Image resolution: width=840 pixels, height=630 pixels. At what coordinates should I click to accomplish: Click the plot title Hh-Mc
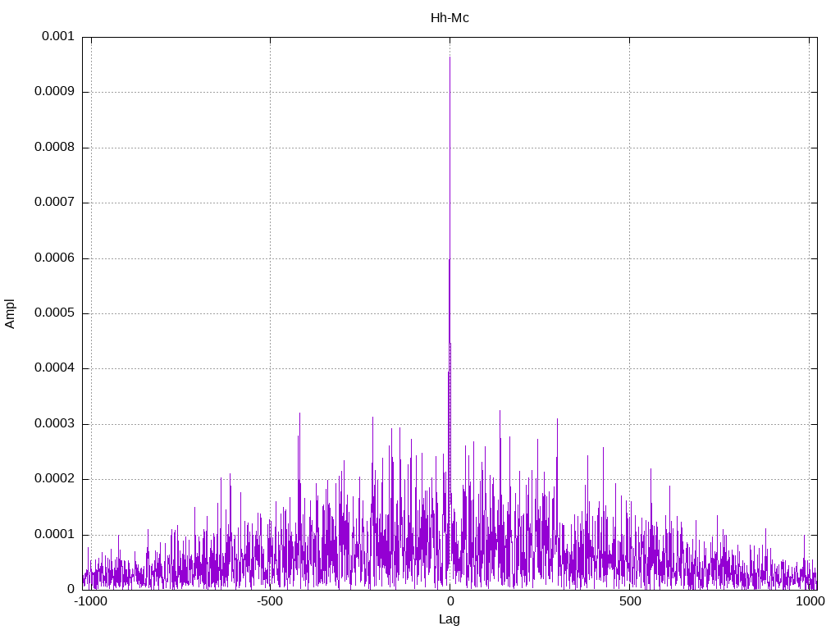click(450, 17)
